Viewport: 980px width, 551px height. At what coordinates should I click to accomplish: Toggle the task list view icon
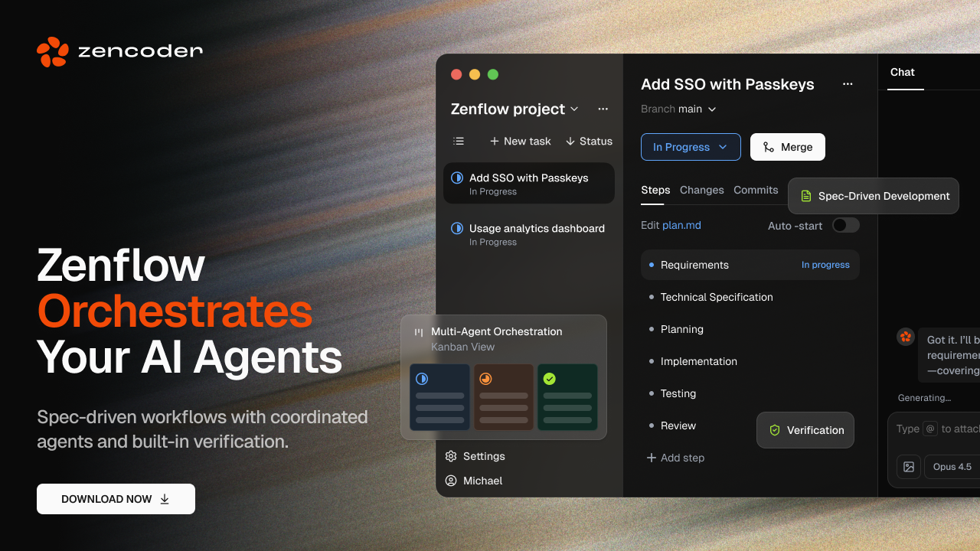(459, 141)
